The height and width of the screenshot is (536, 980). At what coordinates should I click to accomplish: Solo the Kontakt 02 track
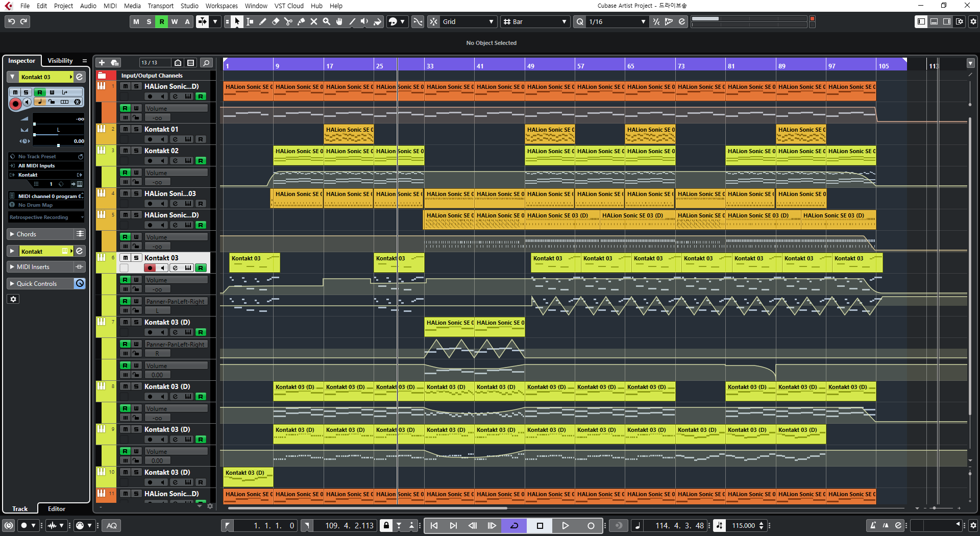(136, 151)
